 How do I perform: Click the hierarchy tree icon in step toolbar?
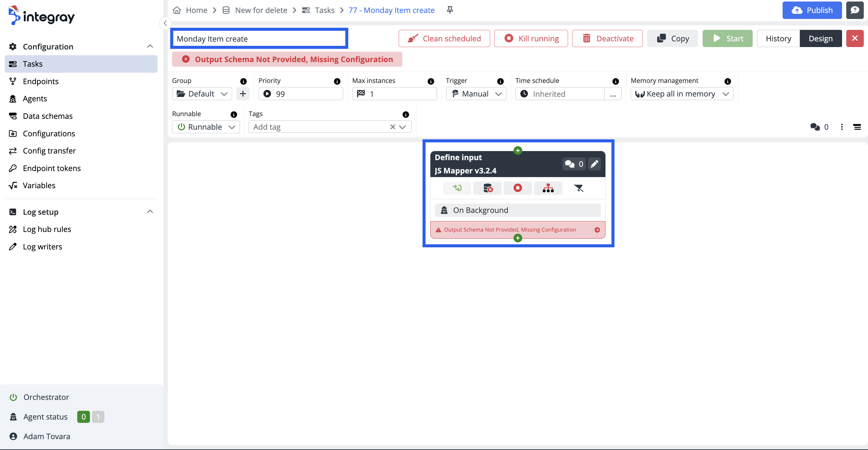click(548, 188)
